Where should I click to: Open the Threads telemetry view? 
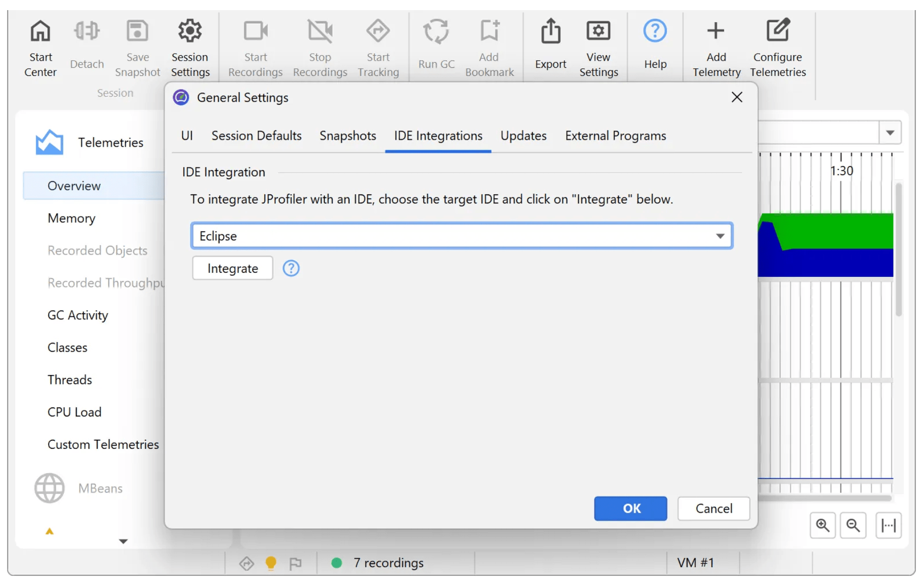tap(70, 380)
